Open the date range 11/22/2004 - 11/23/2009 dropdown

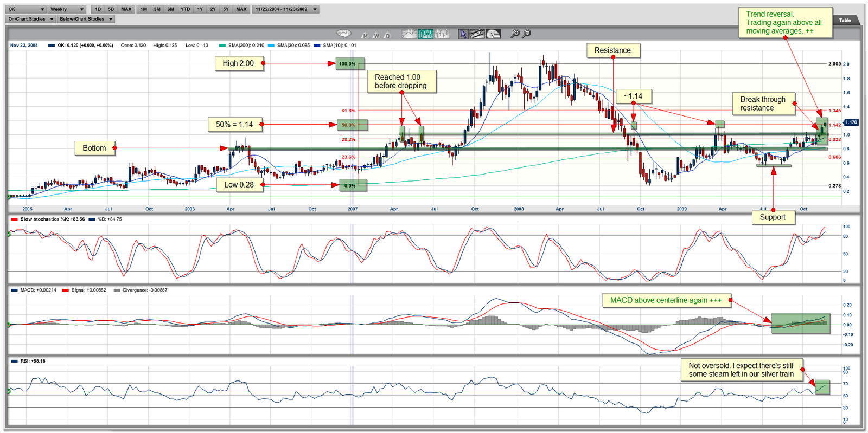pyautogui.click(x=286, y=9)
